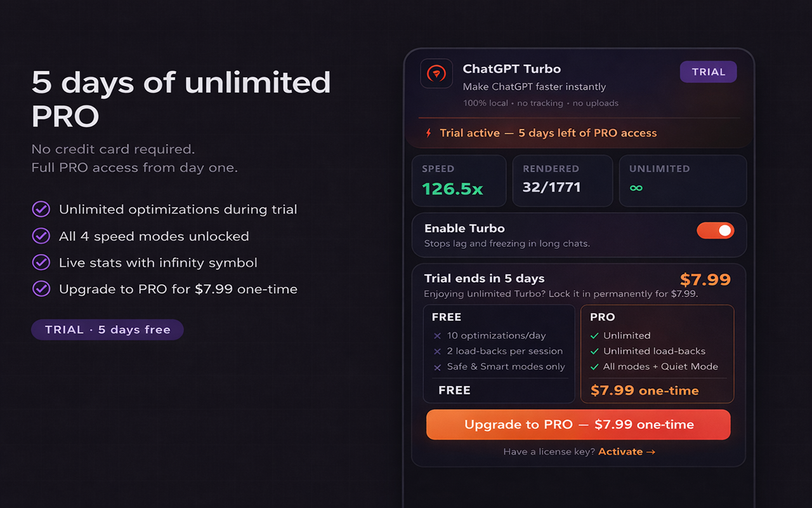Click the infinity symbol in the UNLIMITED card

pos(636,189)
